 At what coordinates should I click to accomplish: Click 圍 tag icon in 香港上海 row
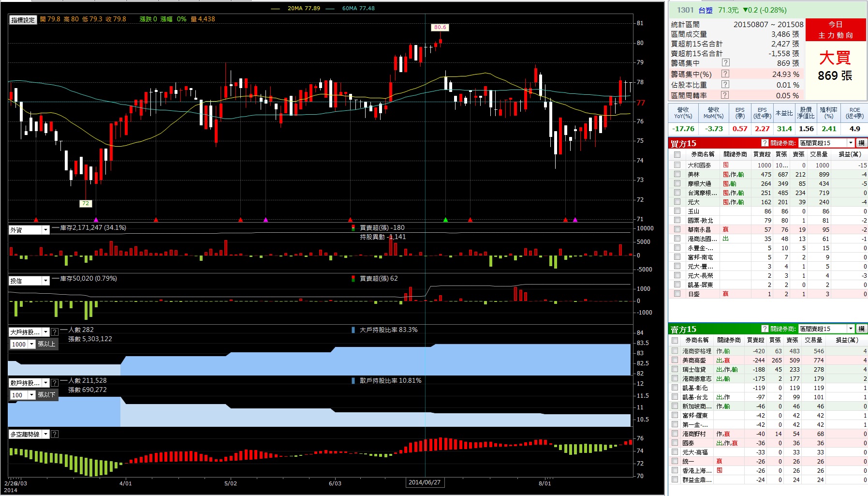(720, 470)
